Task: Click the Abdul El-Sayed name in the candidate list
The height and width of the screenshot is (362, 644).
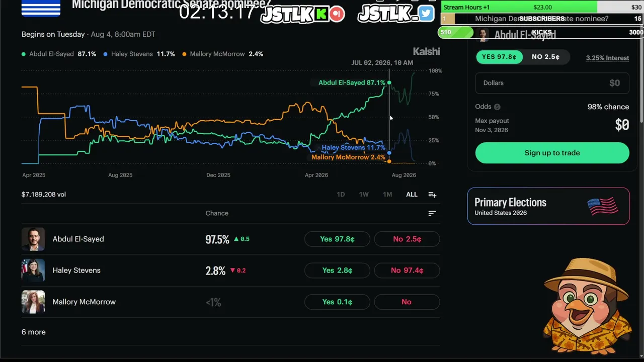Action: [78, 239]
